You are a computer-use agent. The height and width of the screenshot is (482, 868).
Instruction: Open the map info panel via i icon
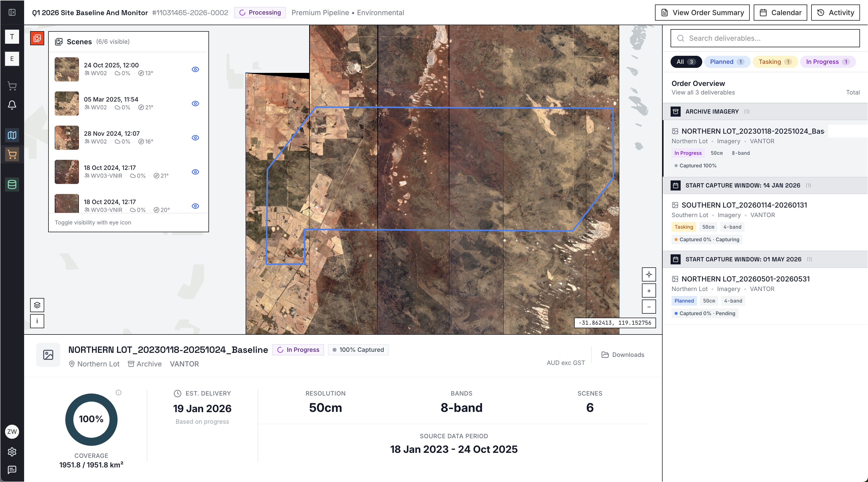[37, 321]
